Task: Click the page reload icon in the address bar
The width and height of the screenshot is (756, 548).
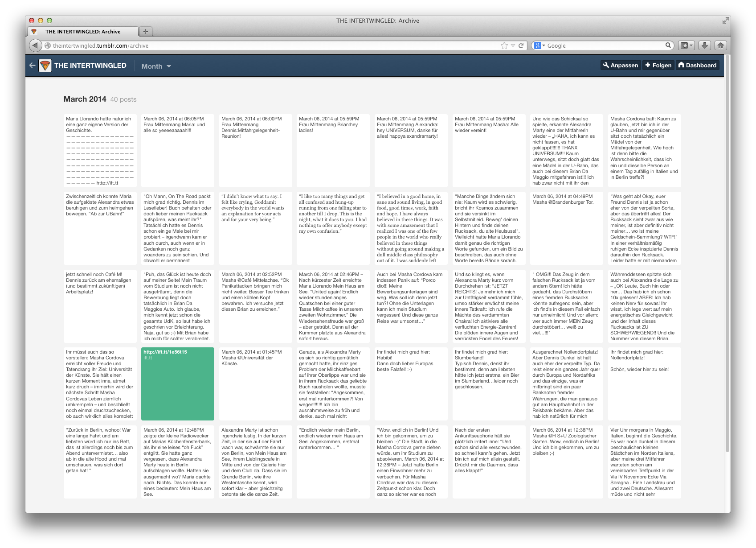Action: 520,45
